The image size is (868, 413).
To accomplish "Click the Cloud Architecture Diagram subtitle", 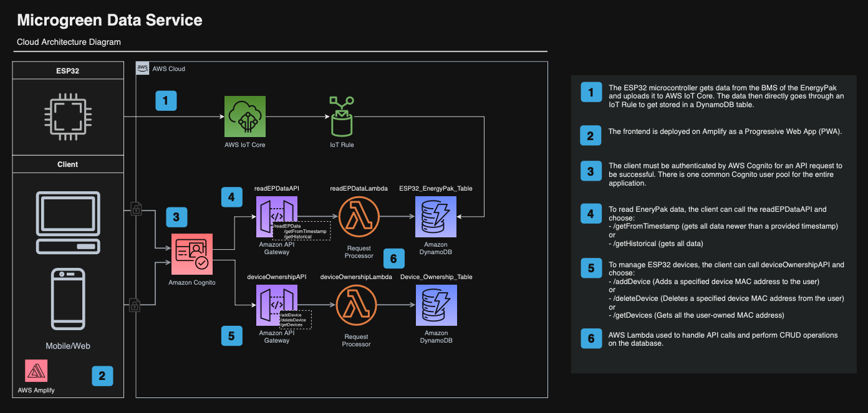I will pos(69,42).
